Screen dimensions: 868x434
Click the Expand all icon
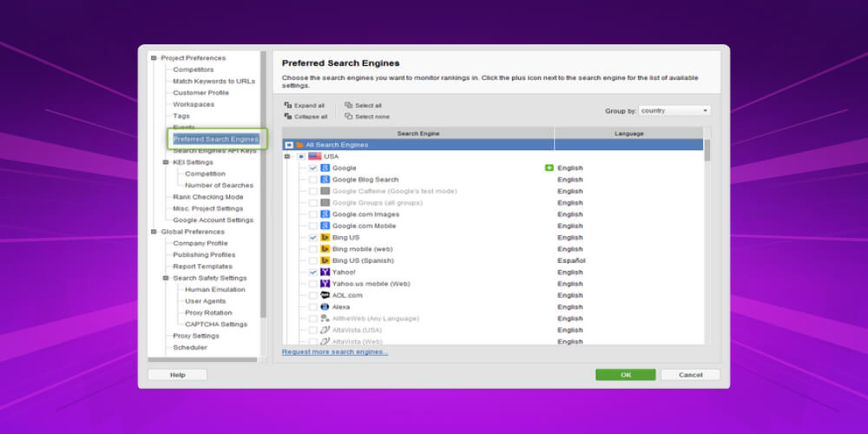288,105
